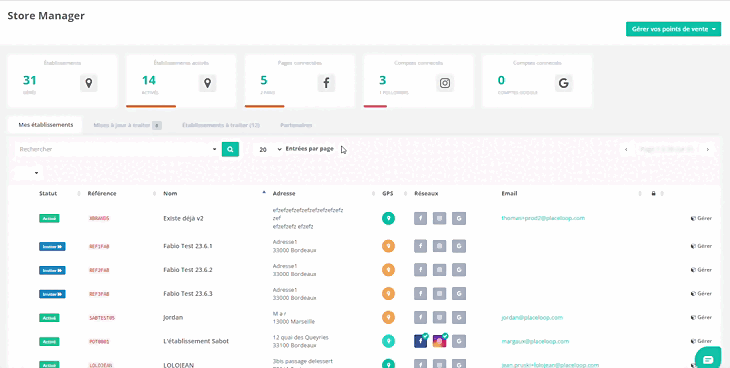Click the Google network icon for Existe déjà v2

pyautogui.click(x=459, y=218)
